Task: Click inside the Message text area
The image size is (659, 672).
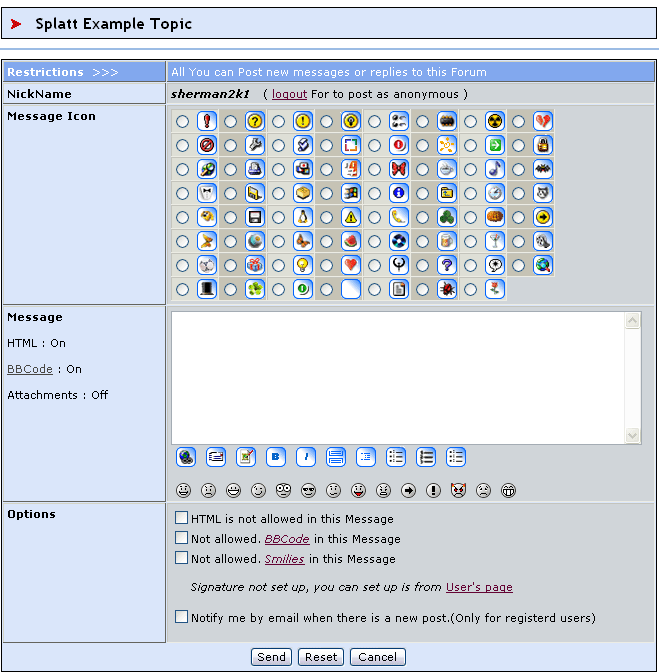Action: [x=398, y=376]
